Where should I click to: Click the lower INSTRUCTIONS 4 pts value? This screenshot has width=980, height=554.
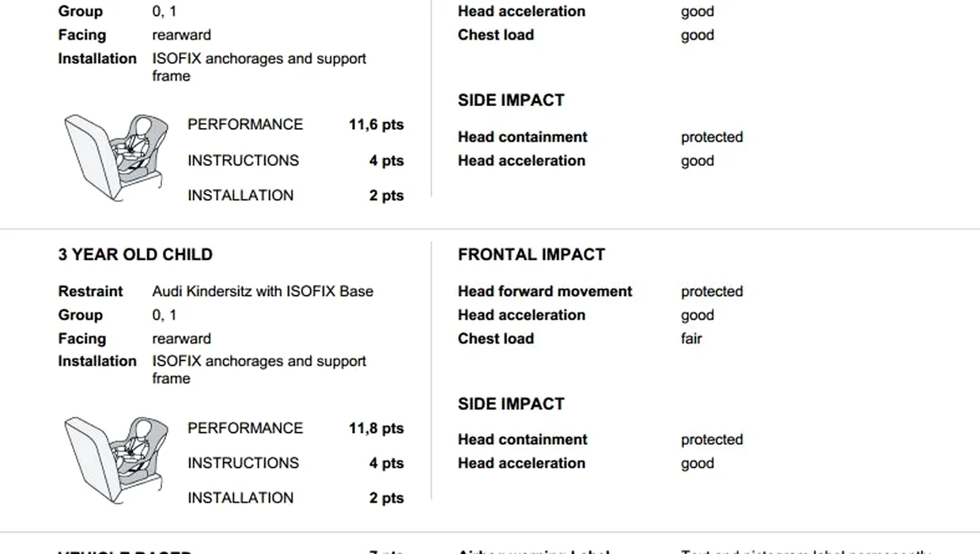pos(386,463)
